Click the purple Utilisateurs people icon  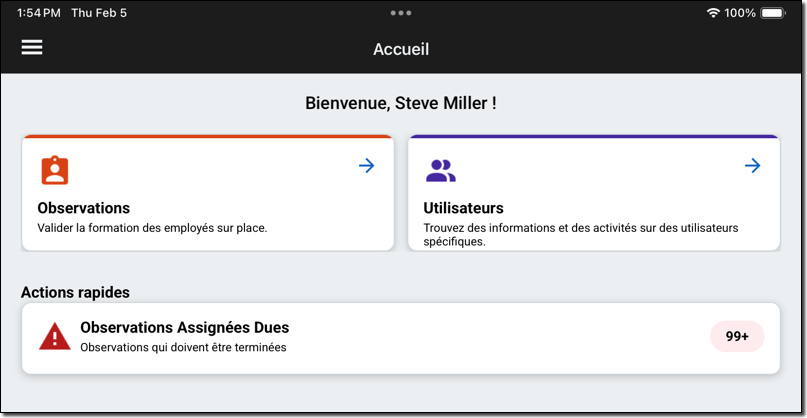click(x=440, y=170)
